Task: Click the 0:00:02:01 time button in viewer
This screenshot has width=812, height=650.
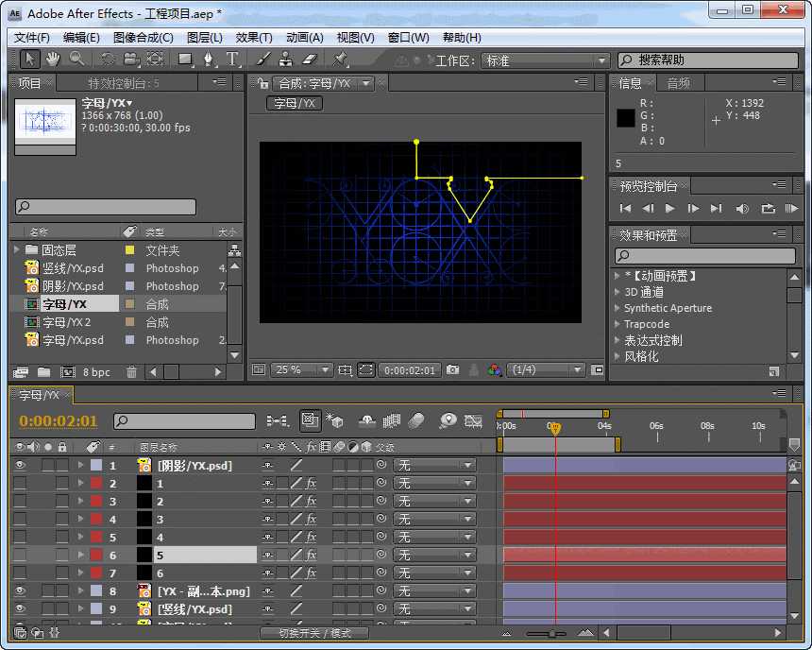Action: [410, 370]
